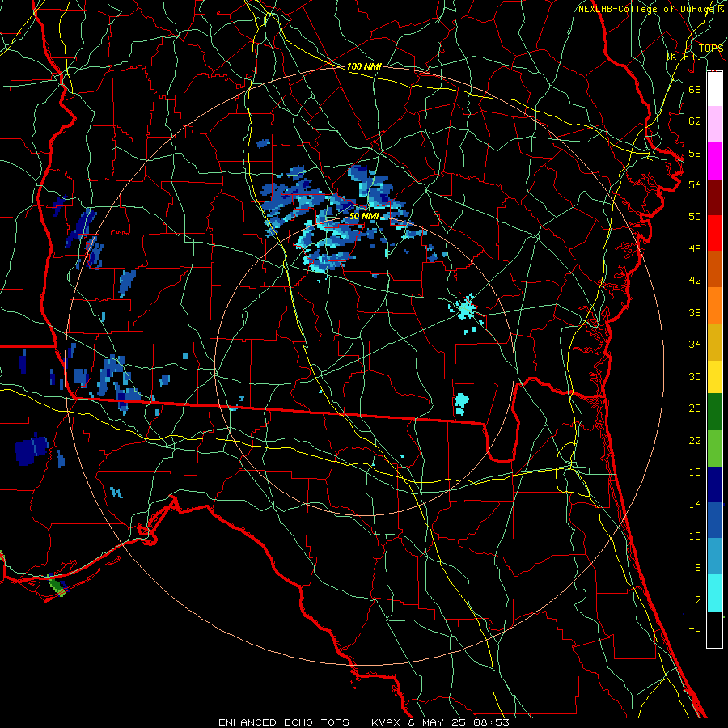Screen dimensions: 728x728
Task: Pick the light green legend swatch
Action: 714,448
